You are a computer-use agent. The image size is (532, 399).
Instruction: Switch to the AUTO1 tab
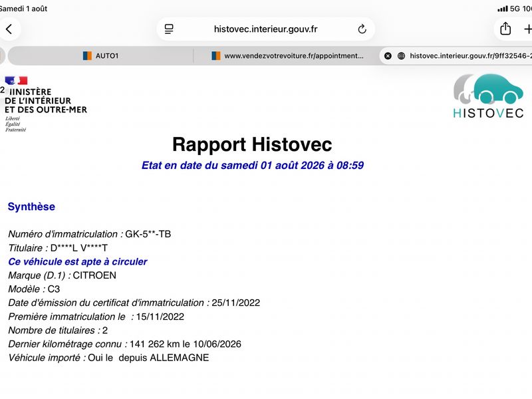pyautogui.click(x=101, y=56)
